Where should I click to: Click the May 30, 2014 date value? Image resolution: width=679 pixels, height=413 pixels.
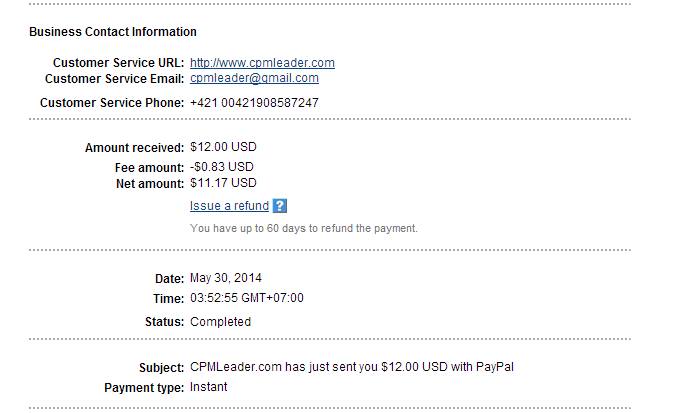click(x=226, y=277)
